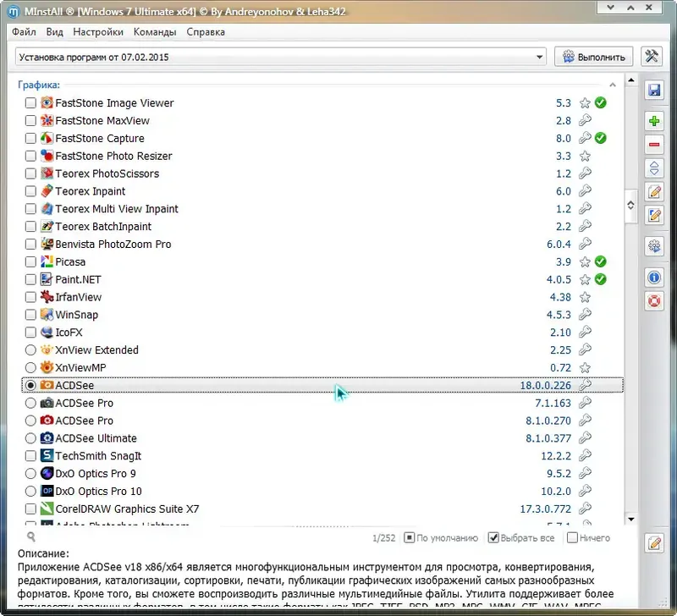Click the tools hammer-wrench icon next to Выполнить

651,57
